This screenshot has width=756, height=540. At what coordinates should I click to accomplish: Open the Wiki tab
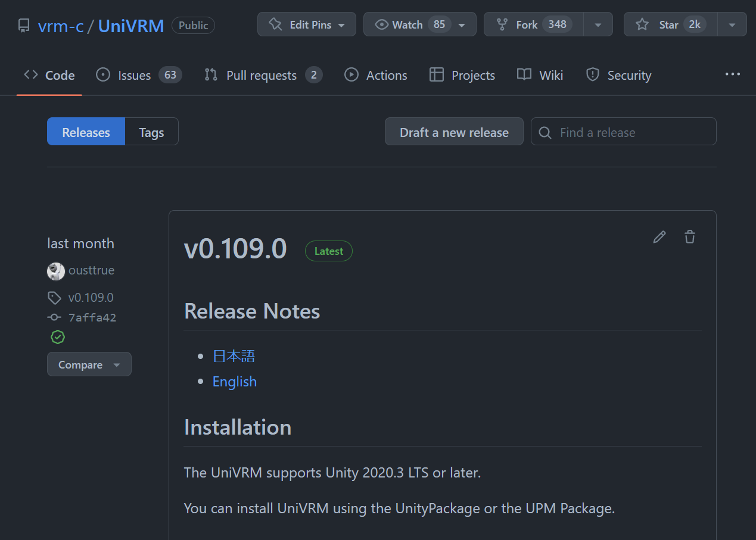[x=540, y=75]
